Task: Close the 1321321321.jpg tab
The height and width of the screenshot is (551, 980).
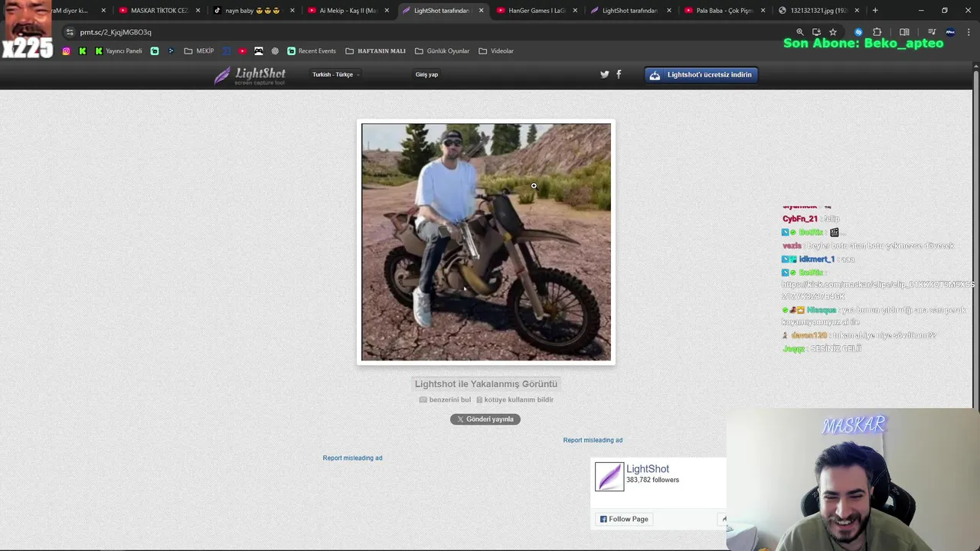Action: pyautogui.click(x=857, y=11)
